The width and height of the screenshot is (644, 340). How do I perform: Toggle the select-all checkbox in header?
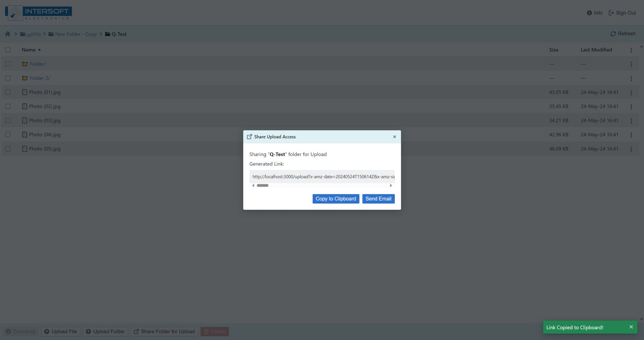click(8, 50)
